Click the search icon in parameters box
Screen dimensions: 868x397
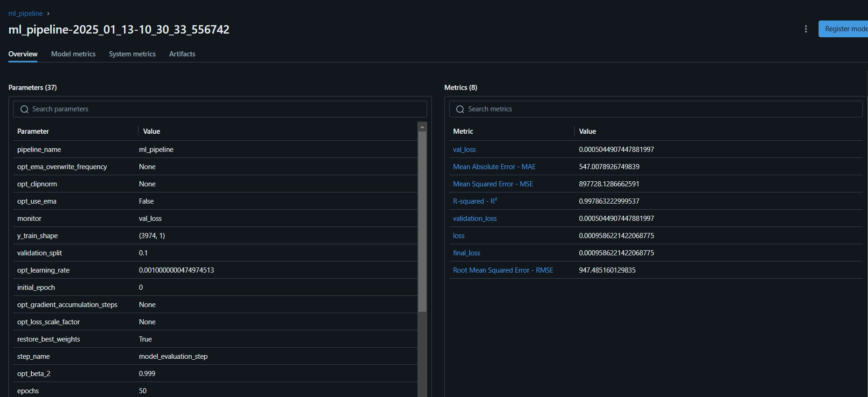[25, 109]
